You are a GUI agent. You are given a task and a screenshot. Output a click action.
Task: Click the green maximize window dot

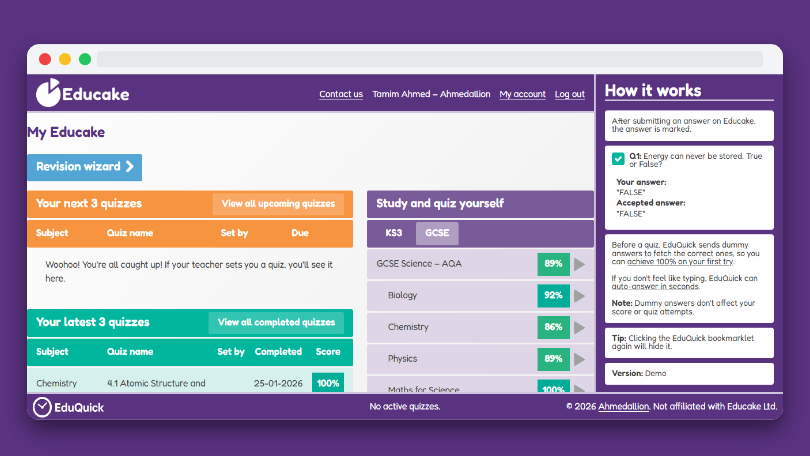pyautogui.click(x=85, y=59)
